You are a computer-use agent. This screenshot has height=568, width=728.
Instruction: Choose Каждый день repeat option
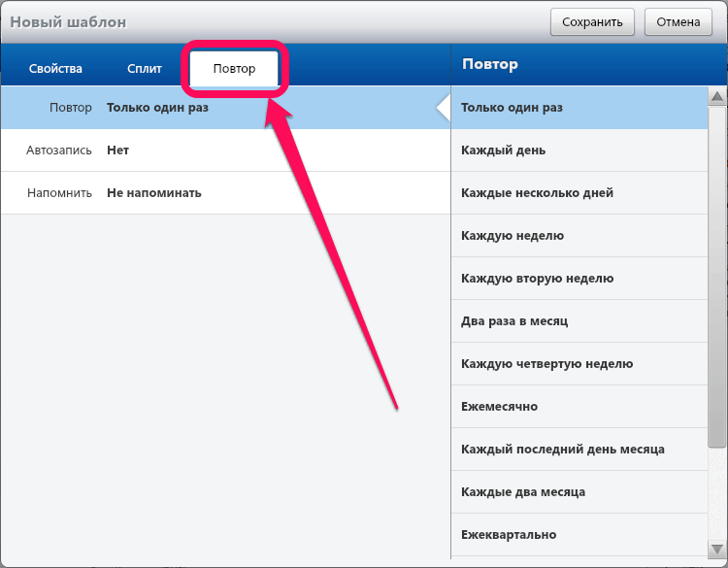(x=579, y=150)
